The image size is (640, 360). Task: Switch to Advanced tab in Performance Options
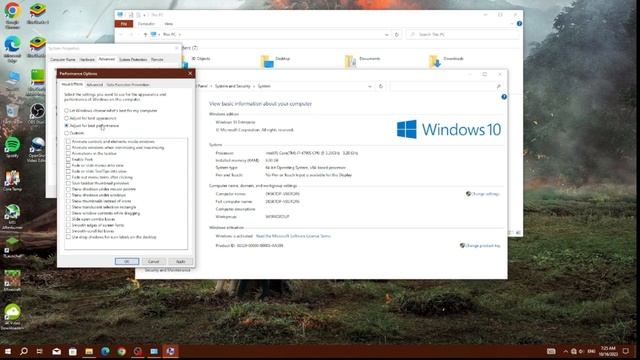[x=94, y=84]
